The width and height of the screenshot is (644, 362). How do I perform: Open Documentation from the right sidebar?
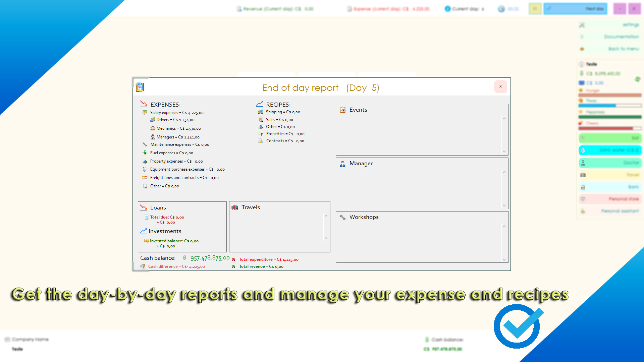coord(621,37)
